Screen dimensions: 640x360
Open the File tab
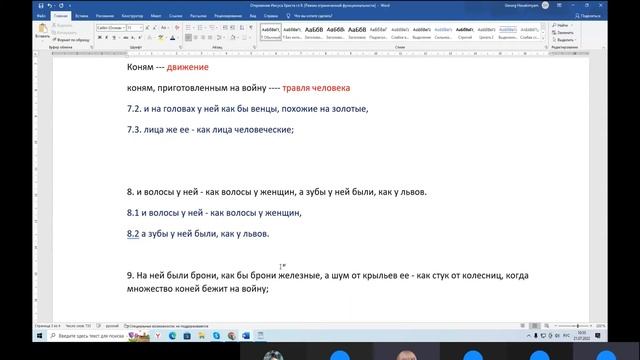point(41,16)
